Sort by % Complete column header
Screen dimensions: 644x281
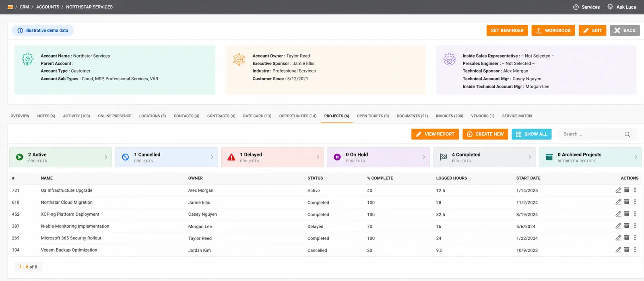[380, 178]
